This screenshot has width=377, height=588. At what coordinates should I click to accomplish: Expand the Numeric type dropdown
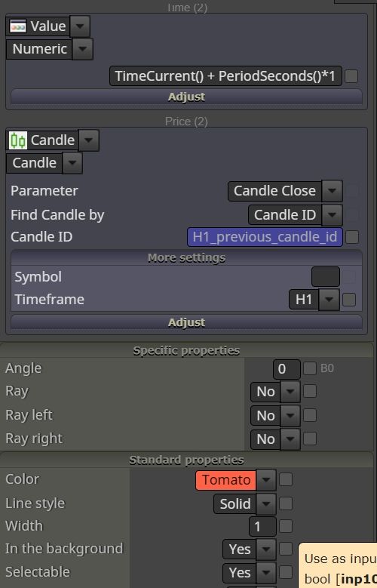point(82,49)
